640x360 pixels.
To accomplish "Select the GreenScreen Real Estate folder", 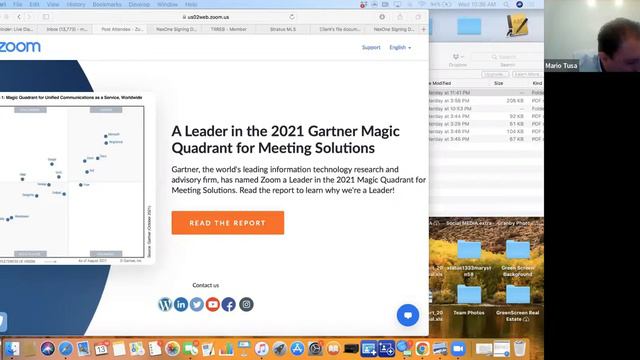I will (x=518, y=303).
